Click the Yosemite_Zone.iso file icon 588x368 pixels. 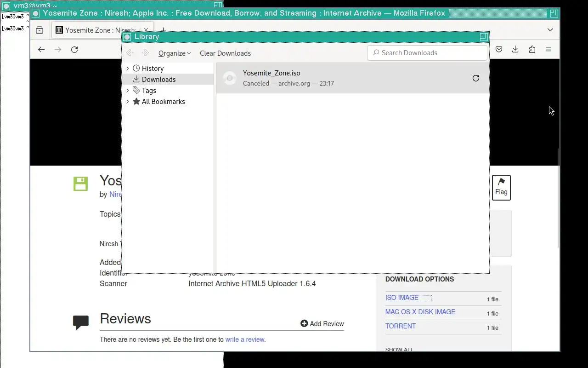(x=230, y=78)
